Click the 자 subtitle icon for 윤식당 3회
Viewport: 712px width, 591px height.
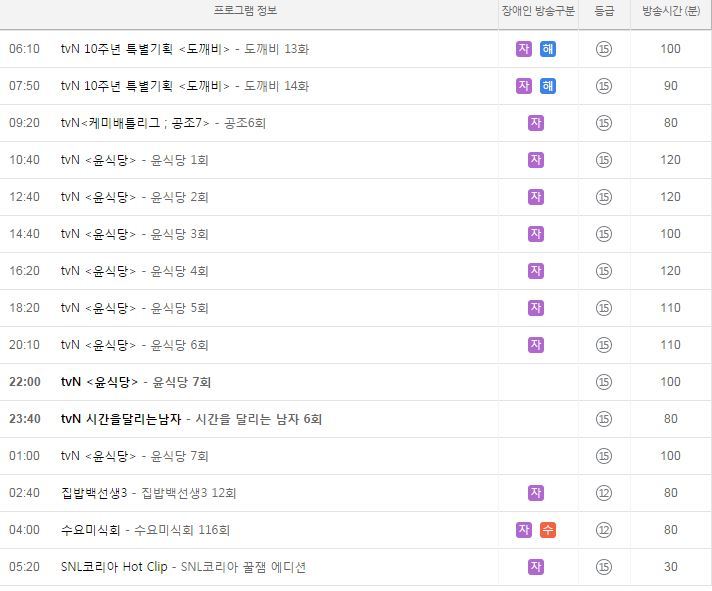pos(536,234)
